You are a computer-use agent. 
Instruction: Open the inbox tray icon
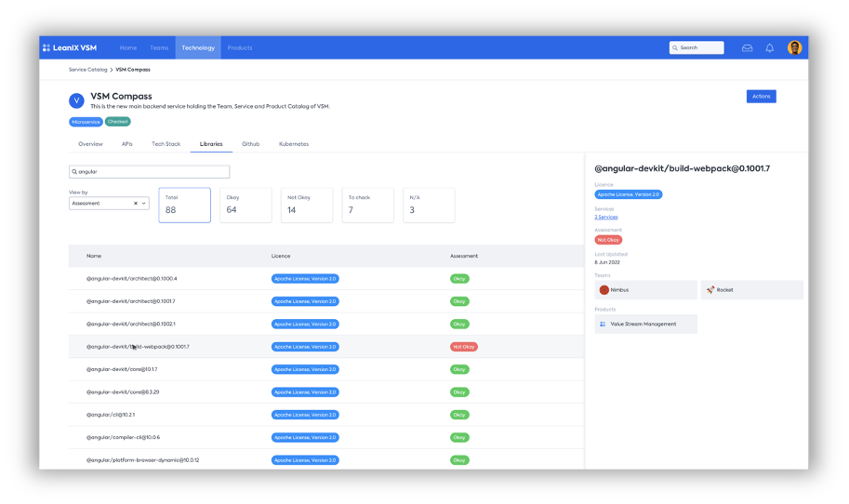pyautogui.click(x=748, y=47)
